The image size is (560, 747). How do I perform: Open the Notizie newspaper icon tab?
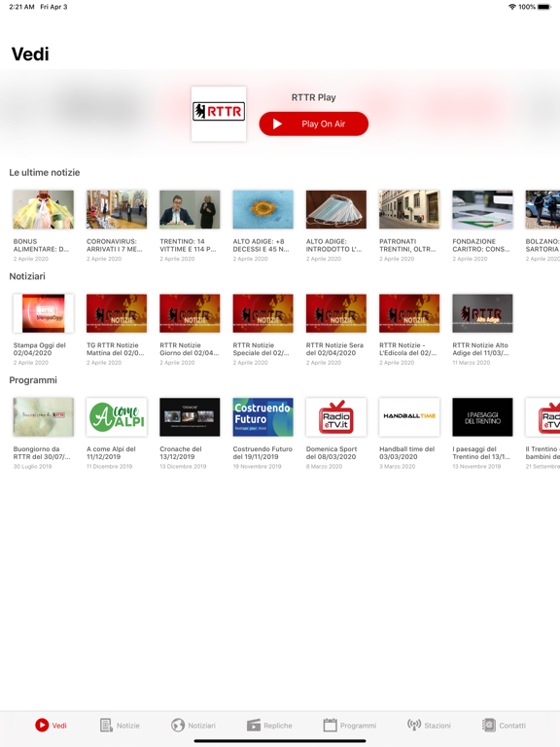pyautogui.click(x=106, y=725)
